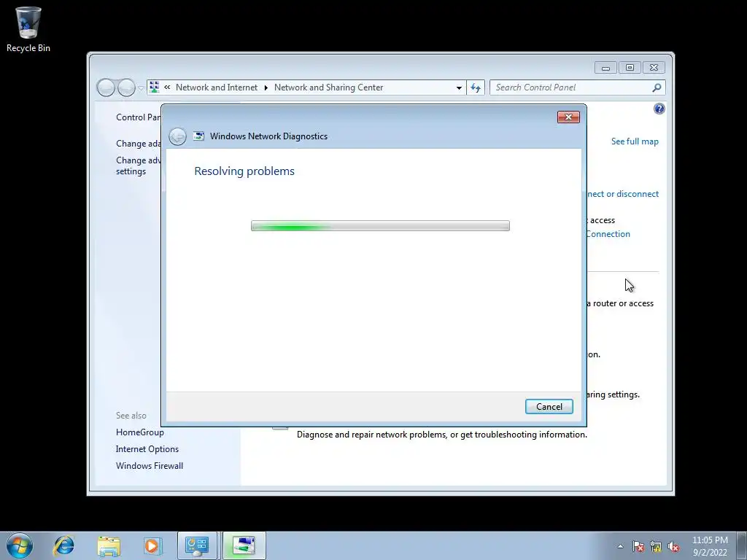Open the See full map link
Viewport: 747px width, 560px height.
tap(635, 141)
